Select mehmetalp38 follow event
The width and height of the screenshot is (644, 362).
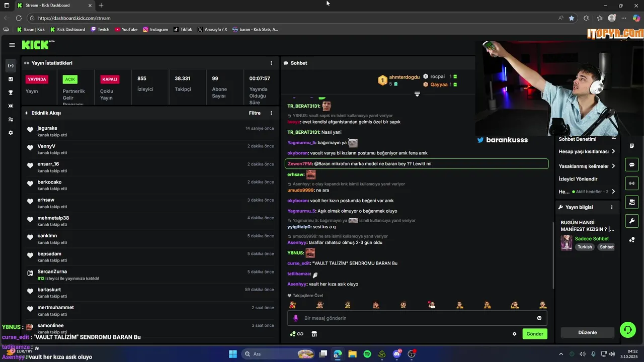pyautogui.click(x=150, y=221)
